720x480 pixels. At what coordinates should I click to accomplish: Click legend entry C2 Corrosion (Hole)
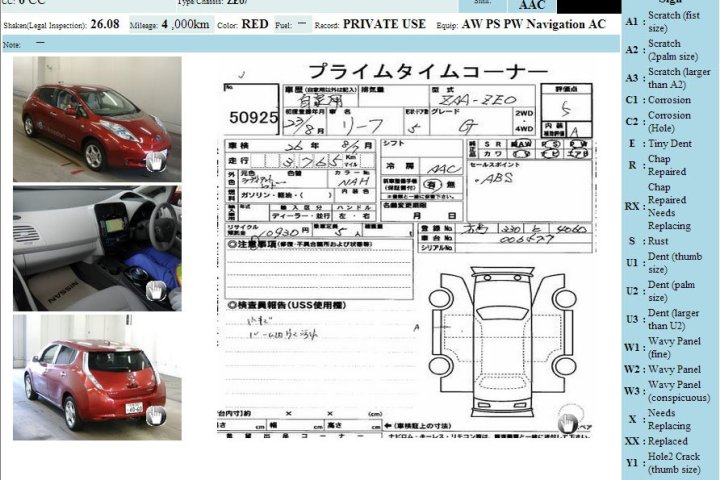pyautogui.click(x=658, y=122)
